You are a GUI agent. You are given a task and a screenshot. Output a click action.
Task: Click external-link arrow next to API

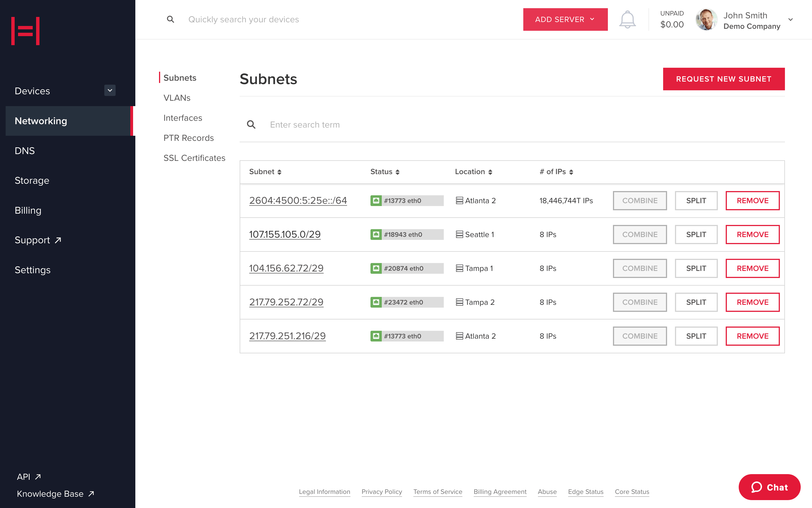tap(38, 476)
